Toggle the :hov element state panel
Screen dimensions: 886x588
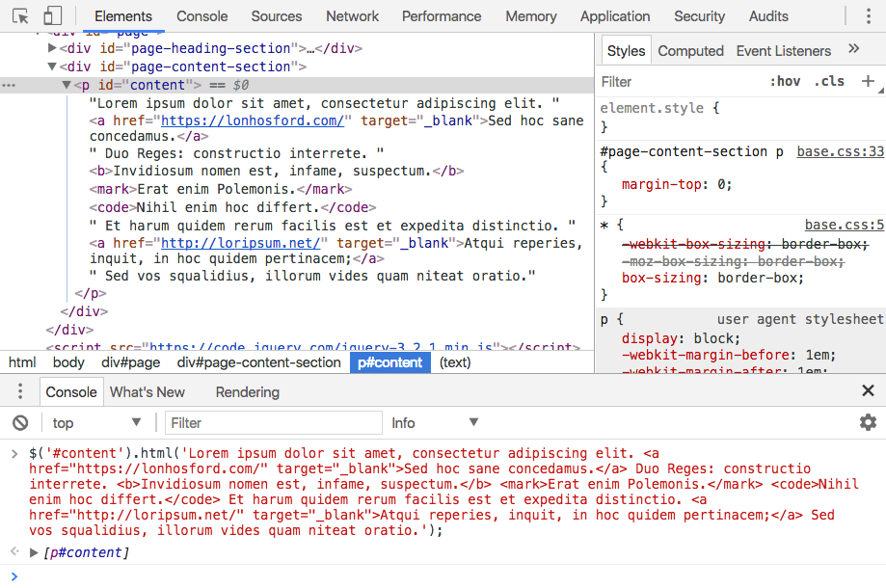(785, 81)
